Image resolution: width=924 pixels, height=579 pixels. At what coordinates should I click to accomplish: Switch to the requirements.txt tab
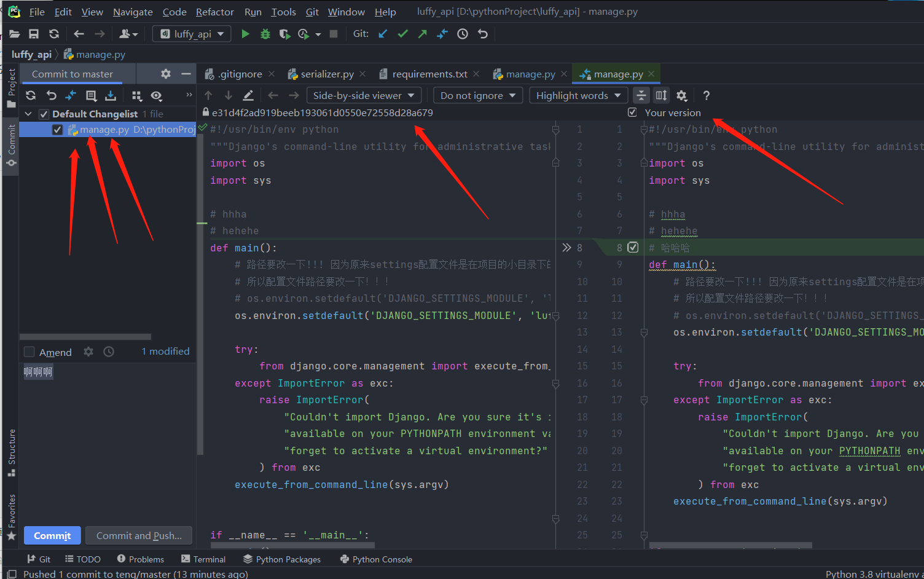[x=429, y=74]
